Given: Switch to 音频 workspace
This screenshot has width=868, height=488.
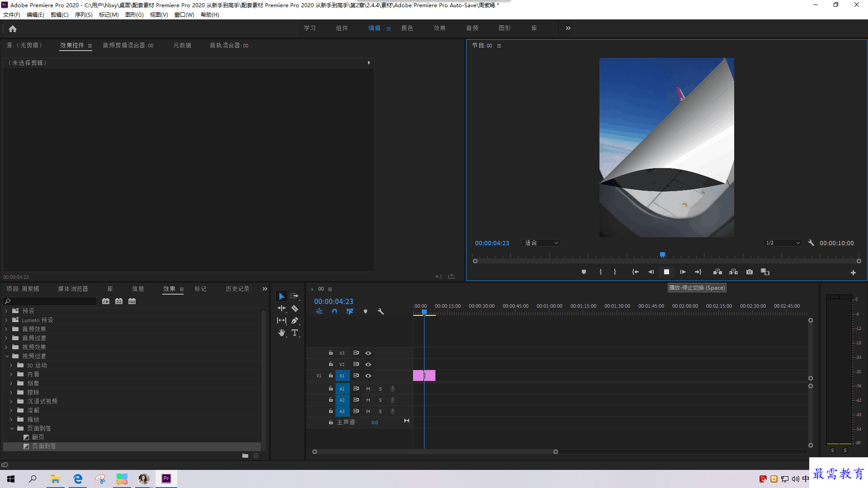Looking at the screenshot, I should click(472, 28).
